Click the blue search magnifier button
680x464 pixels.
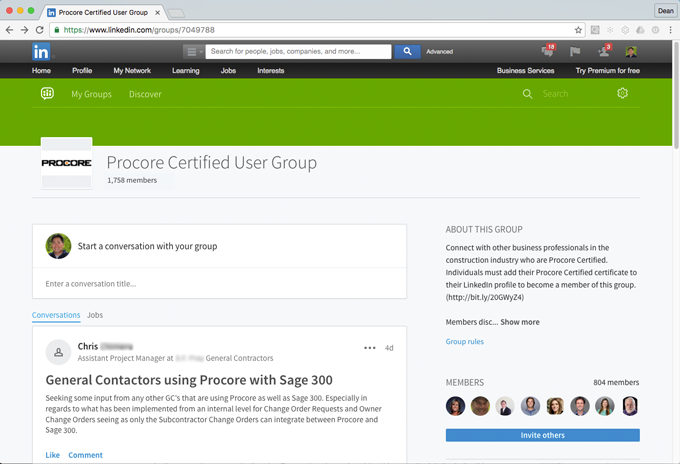[407, 51]
